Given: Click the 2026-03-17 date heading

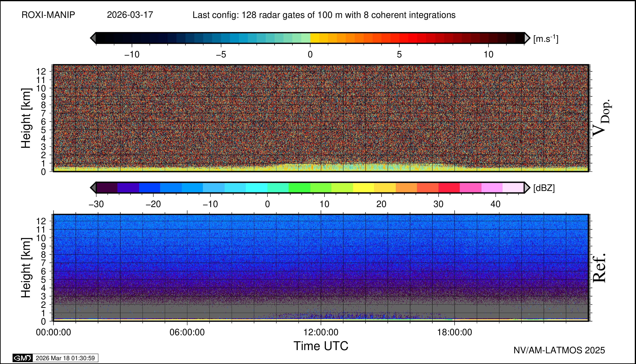Looking at the screenshot, I should [130, 15].
